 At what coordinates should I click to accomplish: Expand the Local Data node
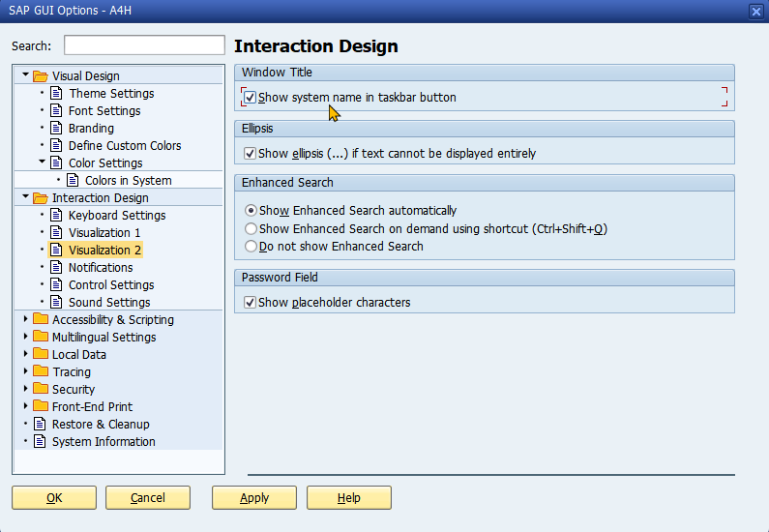click(x=25, y=354)
